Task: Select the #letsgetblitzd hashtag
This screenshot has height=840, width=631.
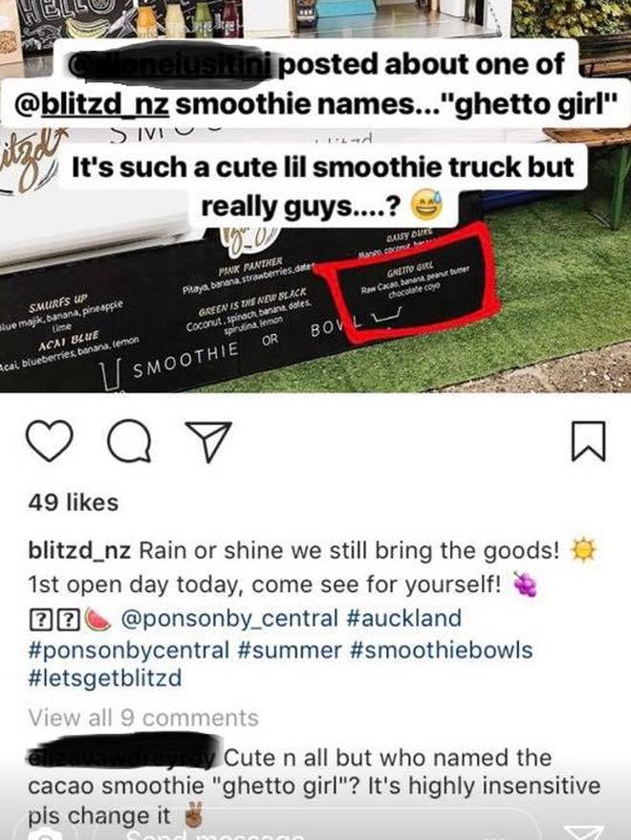Action: tap(105, 677)
